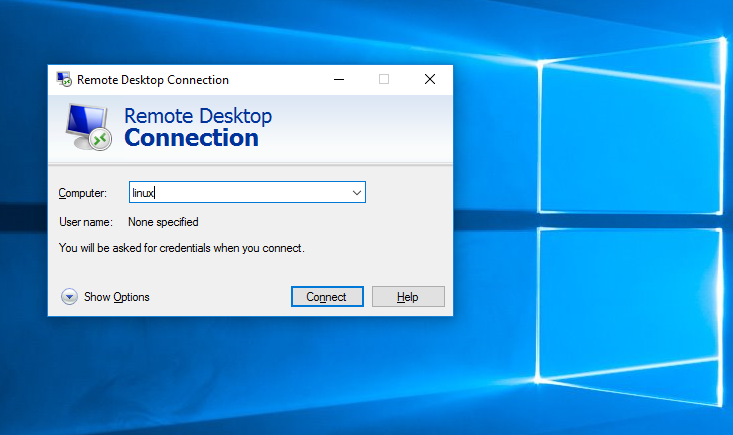
Task: Click the disabled maximize button
Action: (384, 79)
